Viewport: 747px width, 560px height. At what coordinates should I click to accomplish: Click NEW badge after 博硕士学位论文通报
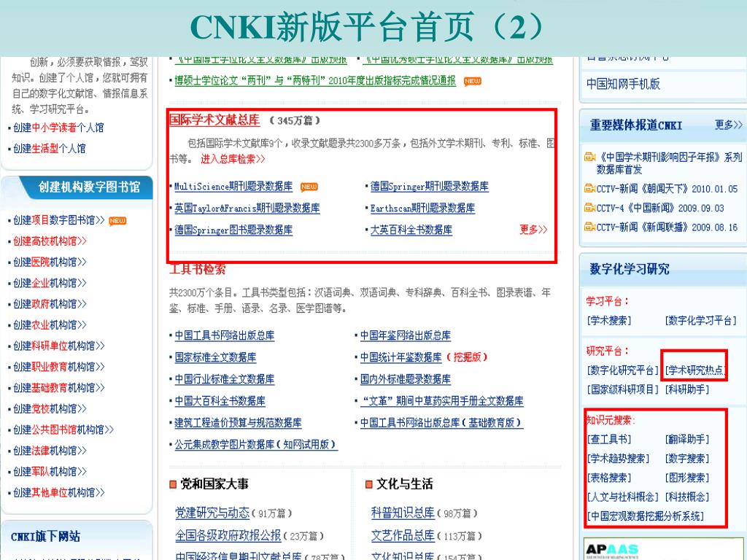pos(472,81)
